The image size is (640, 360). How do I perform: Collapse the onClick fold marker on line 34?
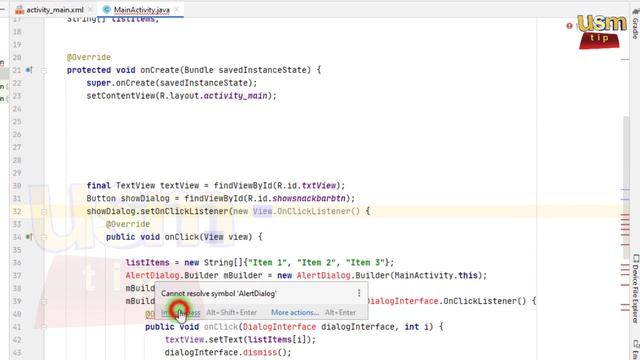coord(44,237)
